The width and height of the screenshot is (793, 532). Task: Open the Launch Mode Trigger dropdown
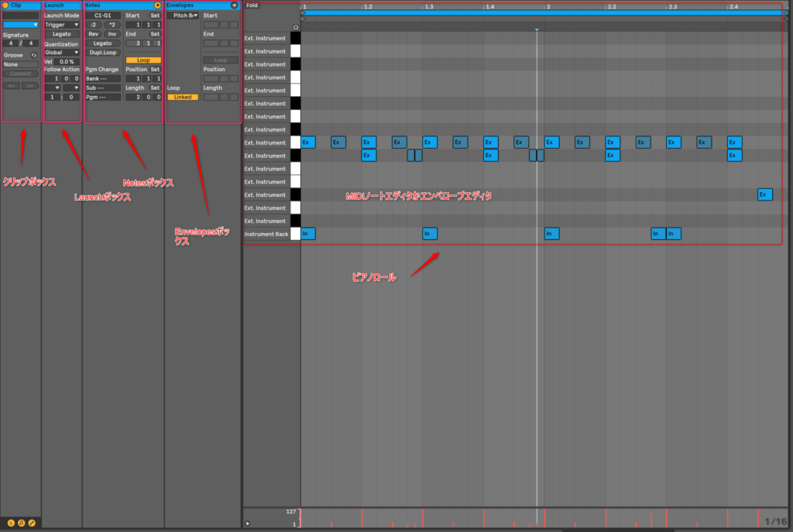(x=62, y=25)
